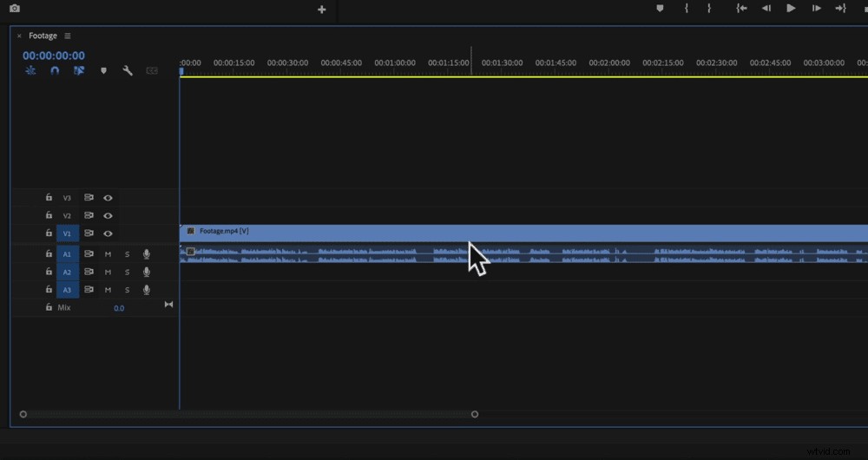Image resolution: width=868 pixels, height=460 pixels.
Task: Open the Button Editor plus icon
Action: pos(322,10)
